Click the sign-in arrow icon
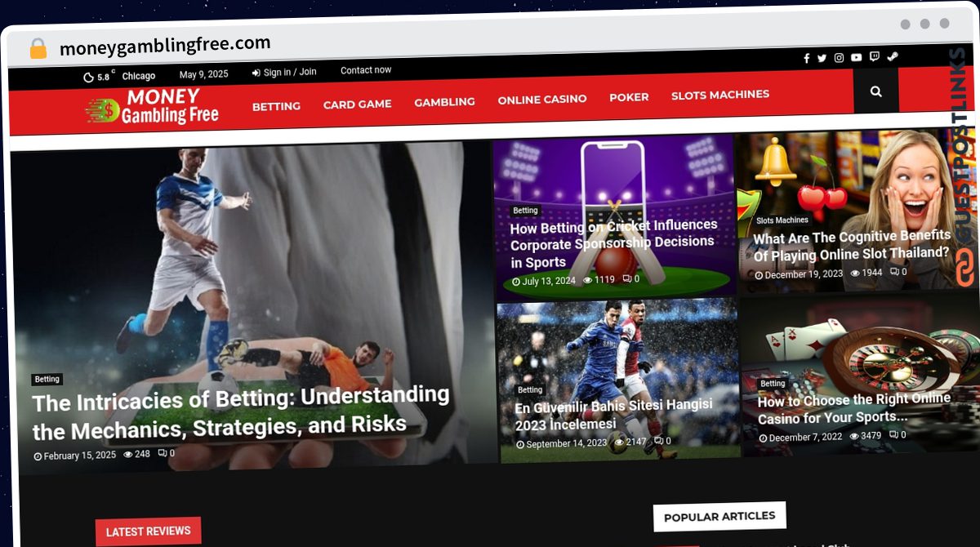The height and width of the screenshot is (547, 980). pos(256,73)
